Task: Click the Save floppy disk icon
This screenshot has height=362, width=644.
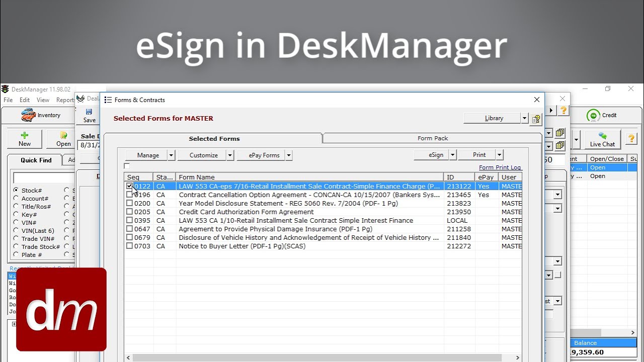Action: pos(89,112)
